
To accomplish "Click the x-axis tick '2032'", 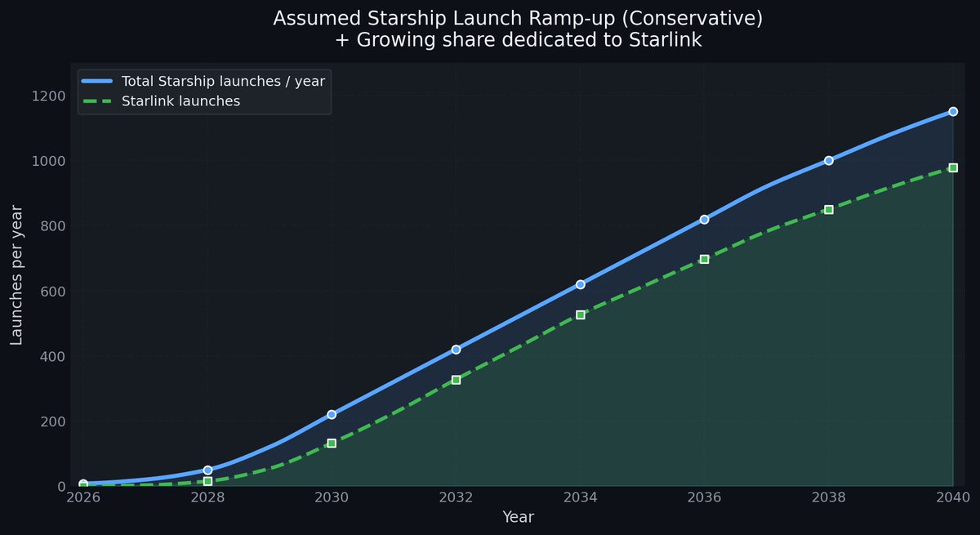I will coord(456,497).
